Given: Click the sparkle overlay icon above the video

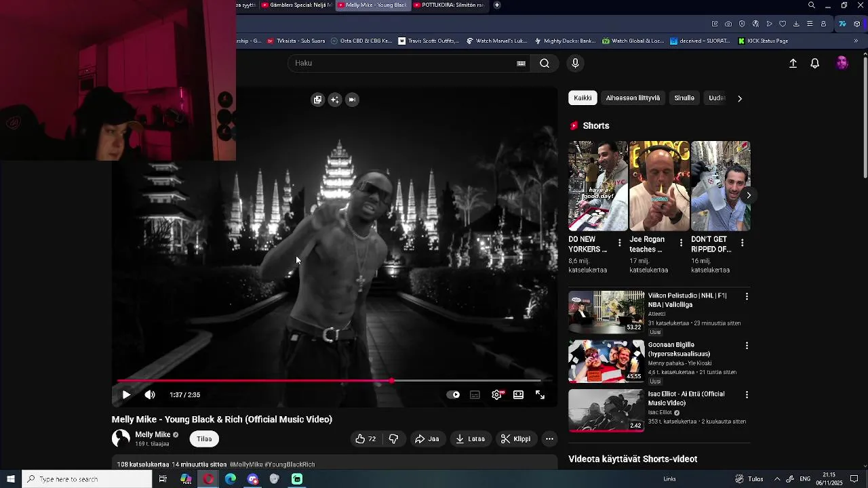Looking at the screenshot, I should (335, 100).
